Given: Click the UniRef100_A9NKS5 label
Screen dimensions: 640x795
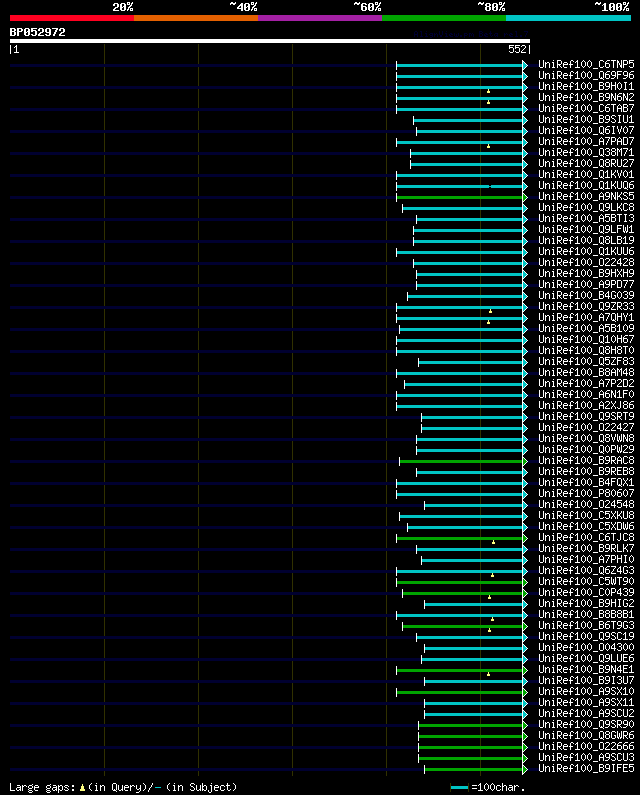Looking at the screenshot, I should coord(586,196).
